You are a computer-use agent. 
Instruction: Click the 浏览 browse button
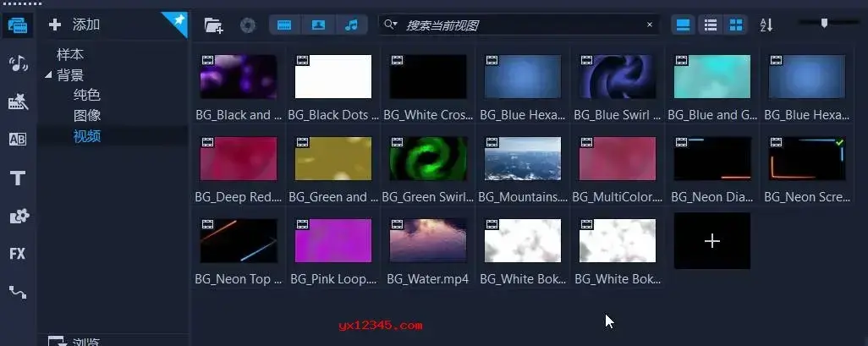tap(72, 340)
